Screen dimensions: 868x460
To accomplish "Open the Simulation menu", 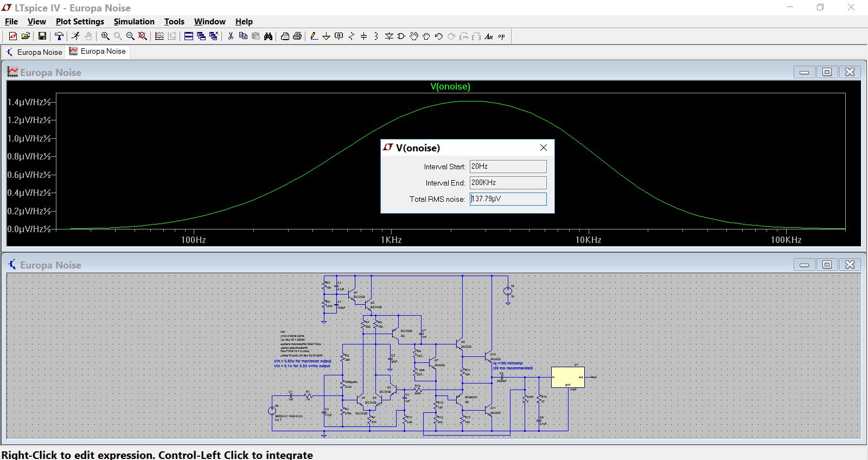I will click(x=134, y=22).
